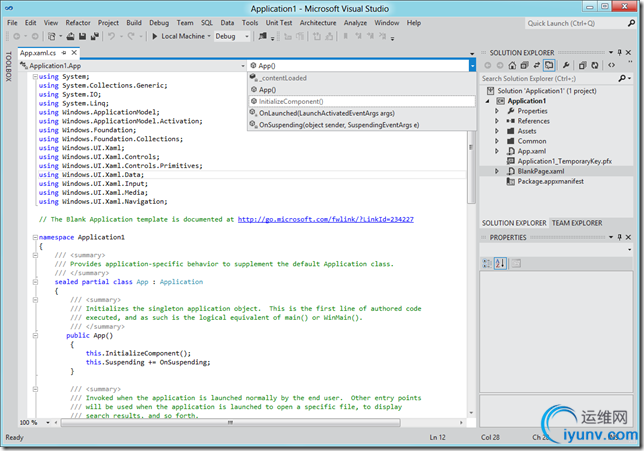644x451 pixels.
Task: Click the Save toolbar icon
Action: pyautogui.click(x=83, y=37)
